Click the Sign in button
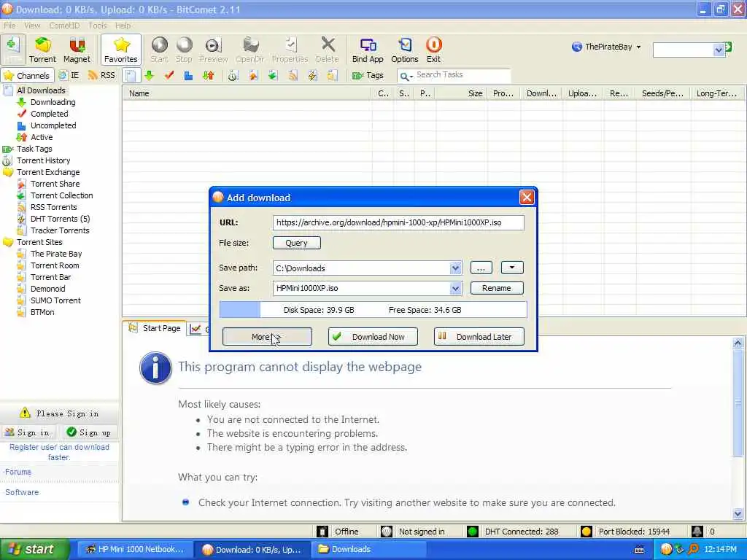This screenshot has height=560, width=747. tap(28, 432)
